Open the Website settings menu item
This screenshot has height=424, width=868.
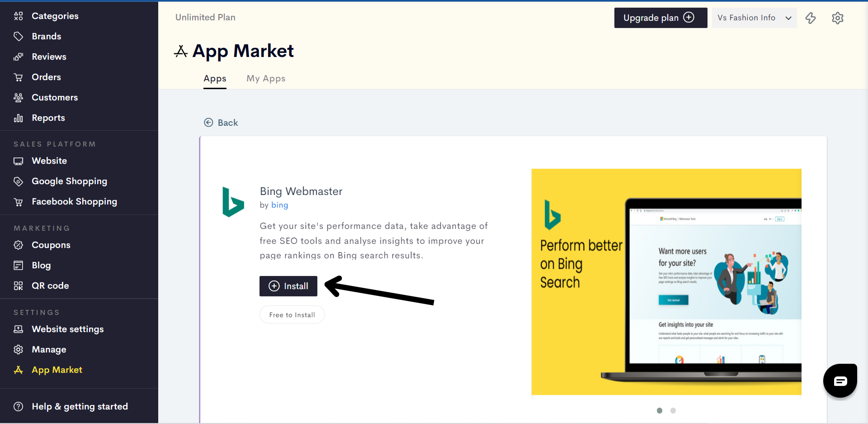click(x=68, y=329)
